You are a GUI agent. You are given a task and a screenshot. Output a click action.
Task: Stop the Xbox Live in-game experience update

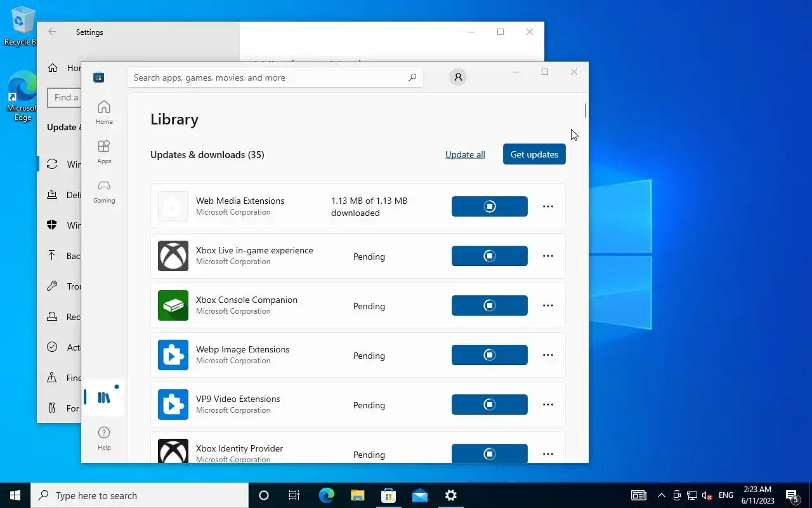[489, 256]
